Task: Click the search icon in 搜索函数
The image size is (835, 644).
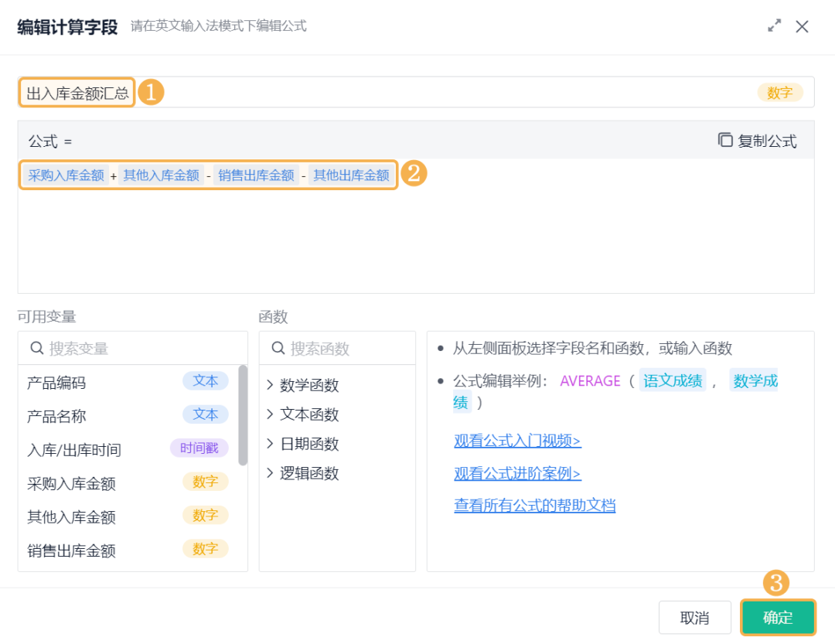Action: click(278, 348)
